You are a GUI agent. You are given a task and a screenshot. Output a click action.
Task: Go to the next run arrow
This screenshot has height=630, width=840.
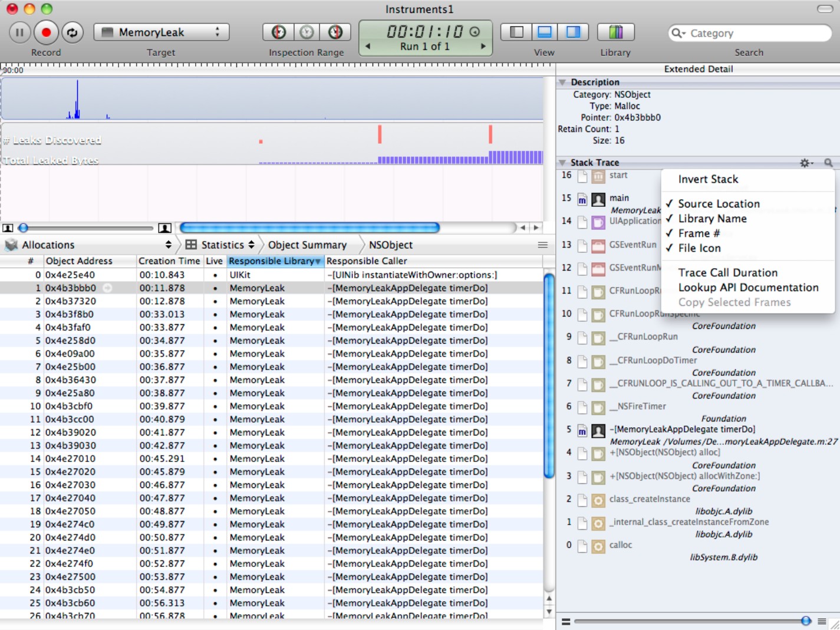pyautogui.click(x=483, y=46)
